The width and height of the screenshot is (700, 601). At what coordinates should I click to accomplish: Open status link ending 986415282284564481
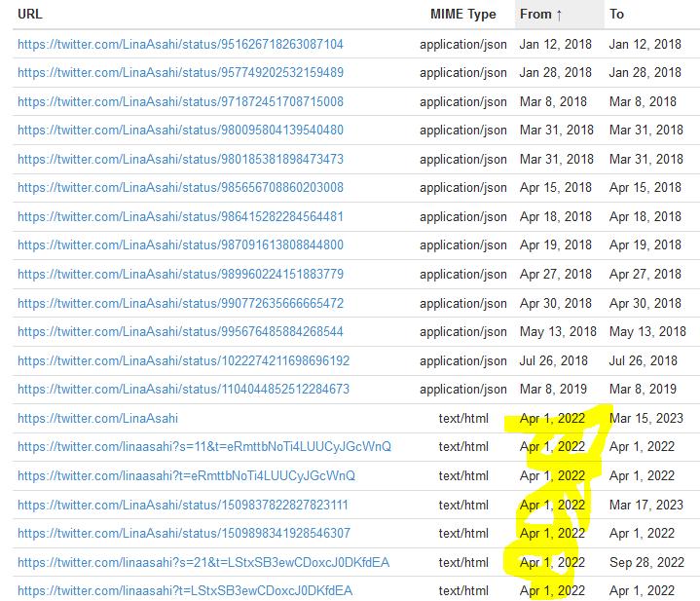(x=180, y=217)
